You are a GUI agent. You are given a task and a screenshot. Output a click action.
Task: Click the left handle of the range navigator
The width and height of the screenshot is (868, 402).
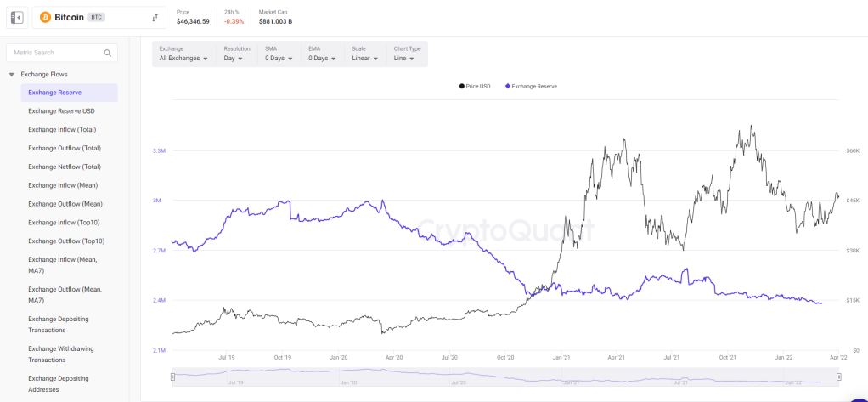point(172,376)
